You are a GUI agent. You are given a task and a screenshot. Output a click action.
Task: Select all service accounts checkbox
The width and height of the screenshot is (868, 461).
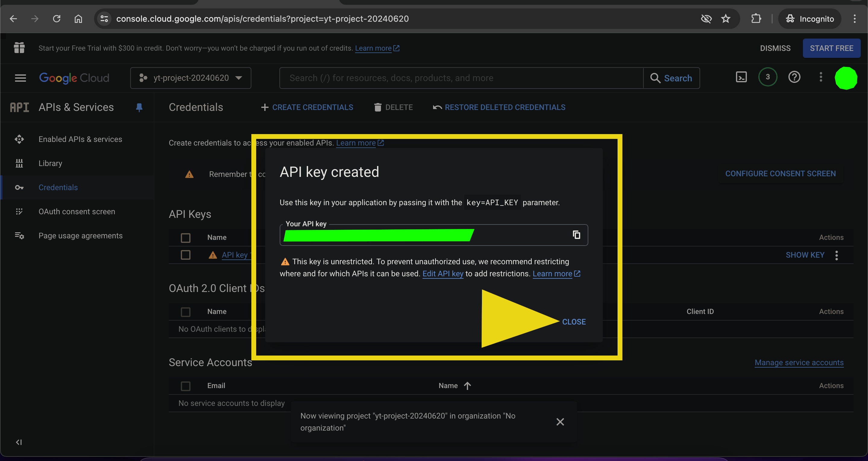click(186, 386)
